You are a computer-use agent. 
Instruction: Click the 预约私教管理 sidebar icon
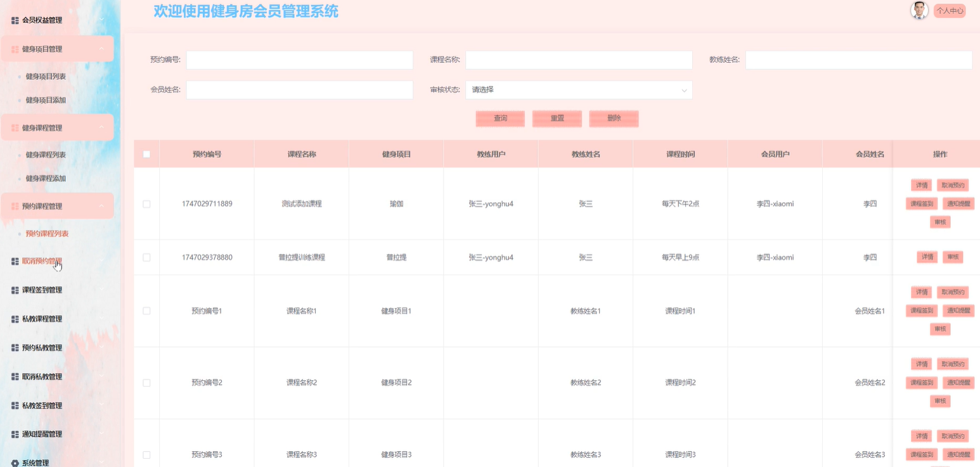pyautogui.click(x=15, y=348)
